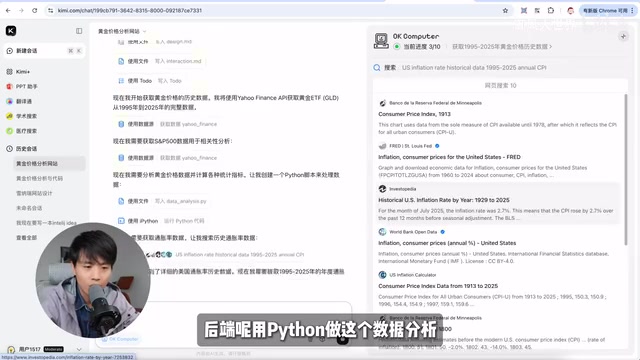Click the OK Computer panel icon
Image resolution: width=640 pixels, height=360 pixels.
(381, 41)
